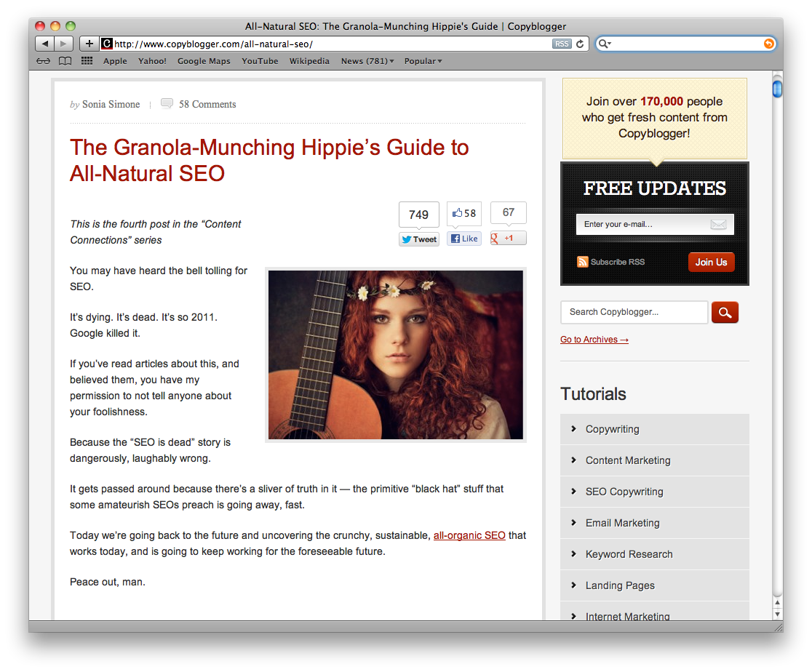This screenshot has height=672, width=812.
Task: Click the magnifier icon in Safari search field
Action: tap(604, 44)
